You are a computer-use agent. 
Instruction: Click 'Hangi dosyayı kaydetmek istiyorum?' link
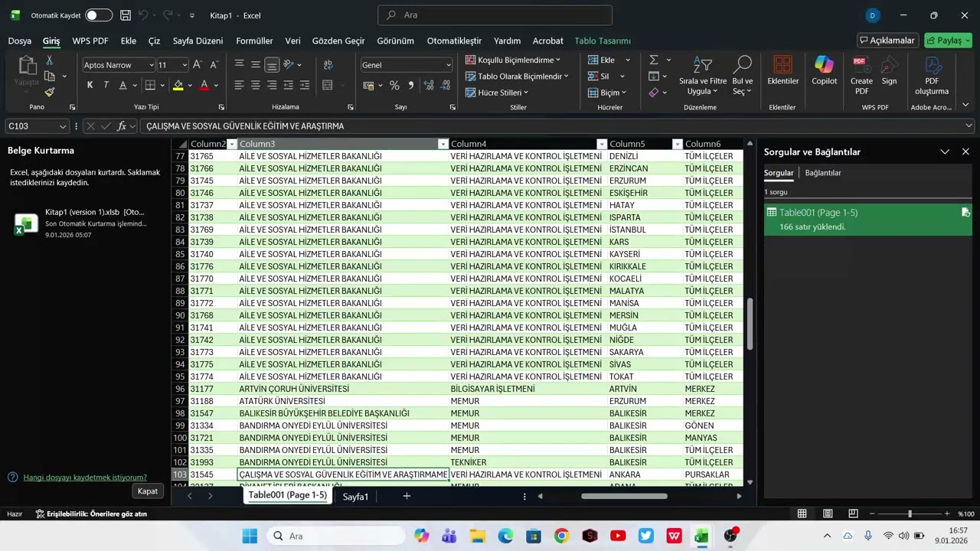[x=85, y=477]
